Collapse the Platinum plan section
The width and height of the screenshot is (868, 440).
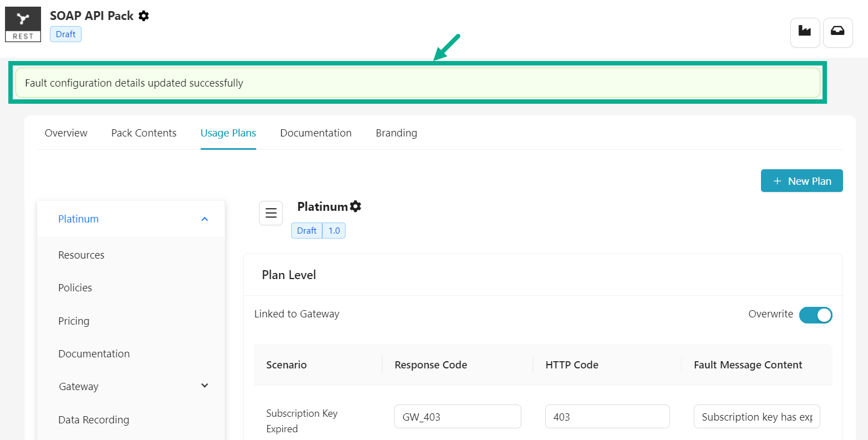pos(205,219)
